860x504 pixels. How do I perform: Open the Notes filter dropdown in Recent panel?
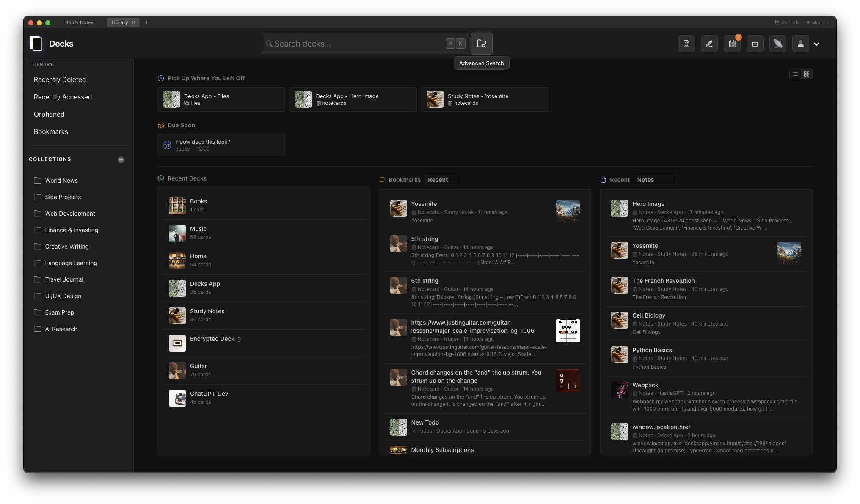click(x=655, y=179)
